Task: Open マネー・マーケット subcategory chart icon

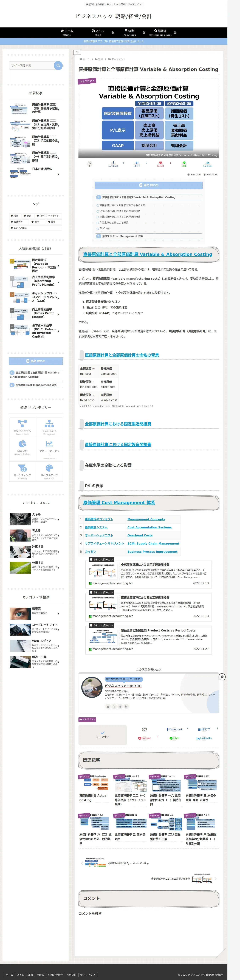Action: point(49,444)
